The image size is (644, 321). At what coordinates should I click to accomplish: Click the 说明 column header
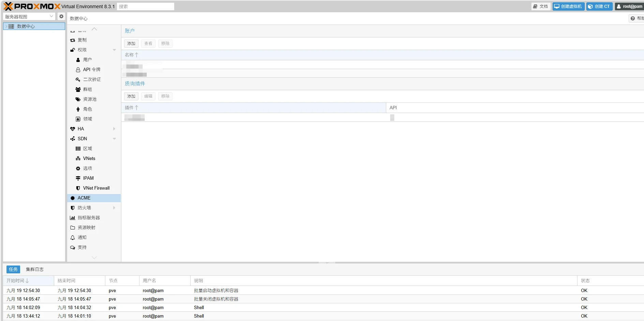click(384, 280)
